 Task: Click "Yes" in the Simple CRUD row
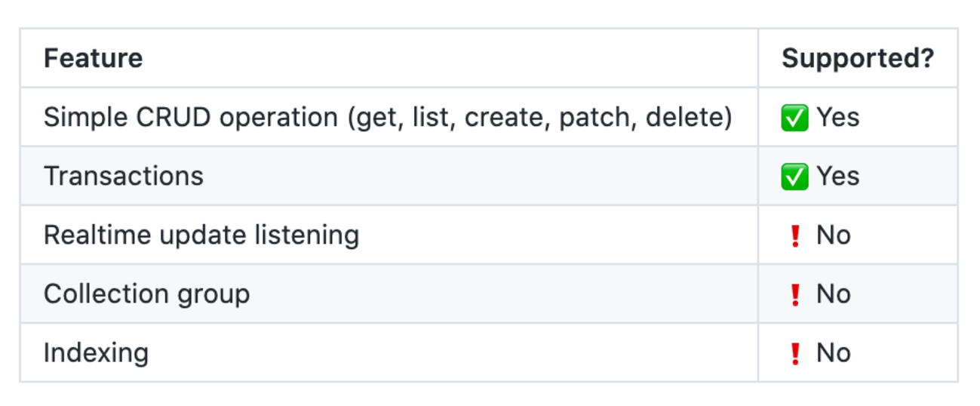[837, 118]
